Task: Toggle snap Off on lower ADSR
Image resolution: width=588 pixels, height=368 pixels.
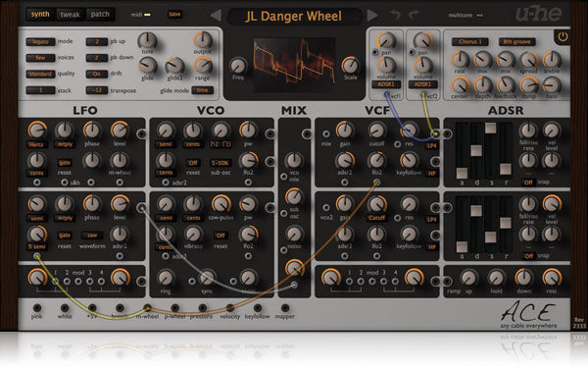Action: (x=528, y=256)
